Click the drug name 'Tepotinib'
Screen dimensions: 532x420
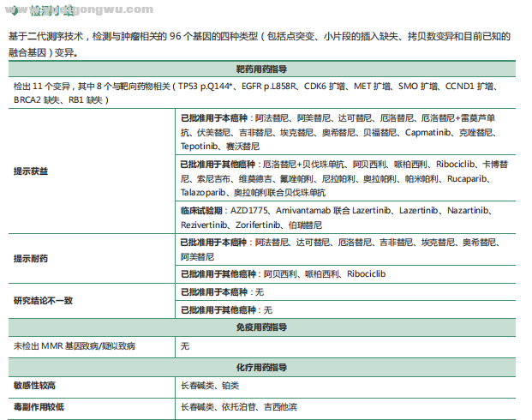(199, 147)
